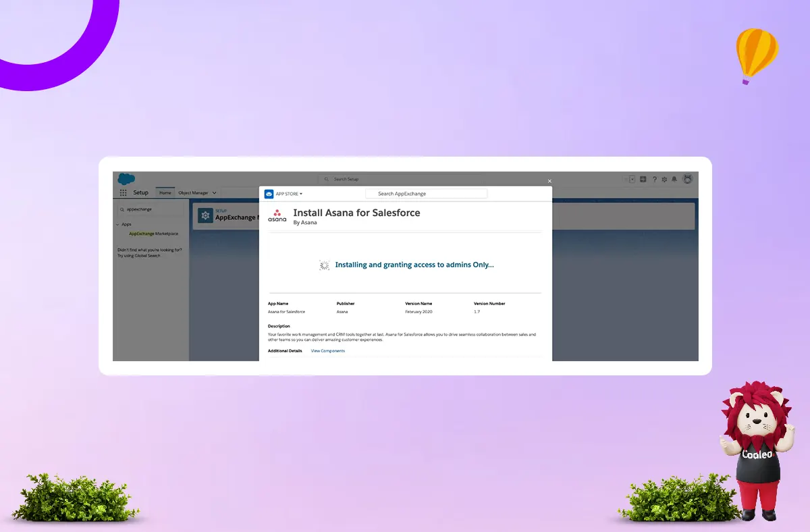The width and height of the screenshot is (810, 532).
Task: Focus the Search AppExchange field
Action: (426, 194)
